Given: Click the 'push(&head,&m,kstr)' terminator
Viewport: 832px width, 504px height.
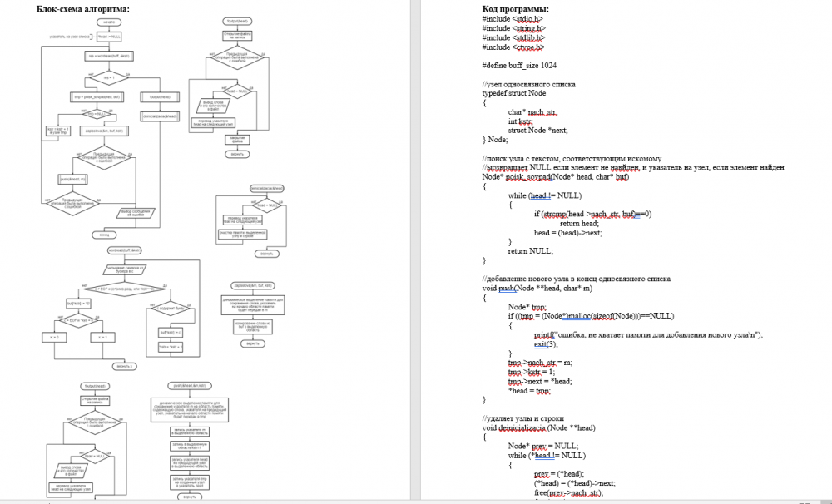Looking at the screenshot, I should [190, 386].
